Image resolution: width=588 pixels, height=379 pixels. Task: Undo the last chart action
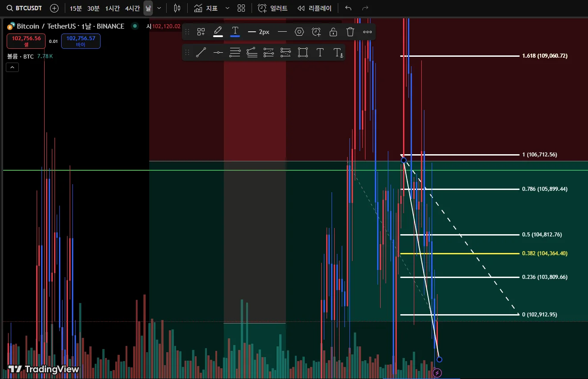[x=349, y=8]
